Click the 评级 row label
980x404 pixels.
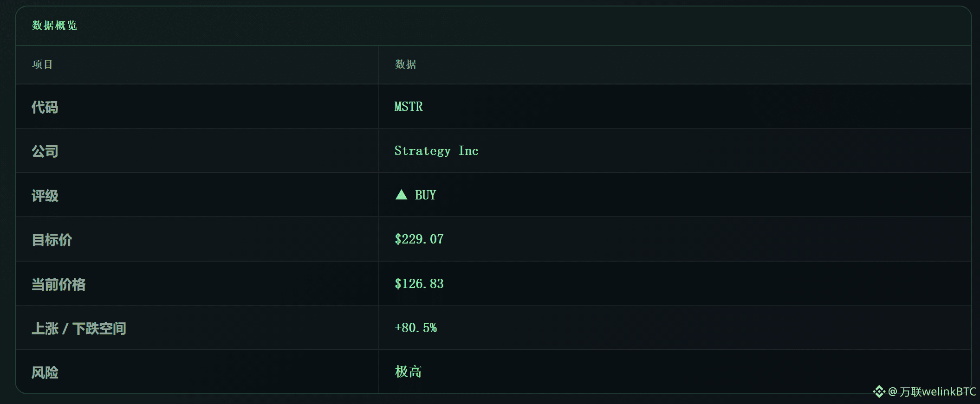pos(45,196)
